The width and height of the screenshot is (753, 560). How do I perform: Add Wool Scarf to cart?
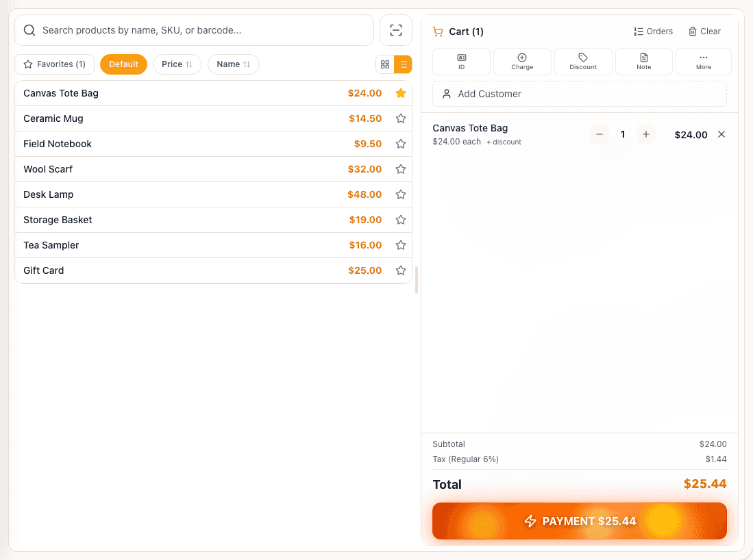[213, 169]
